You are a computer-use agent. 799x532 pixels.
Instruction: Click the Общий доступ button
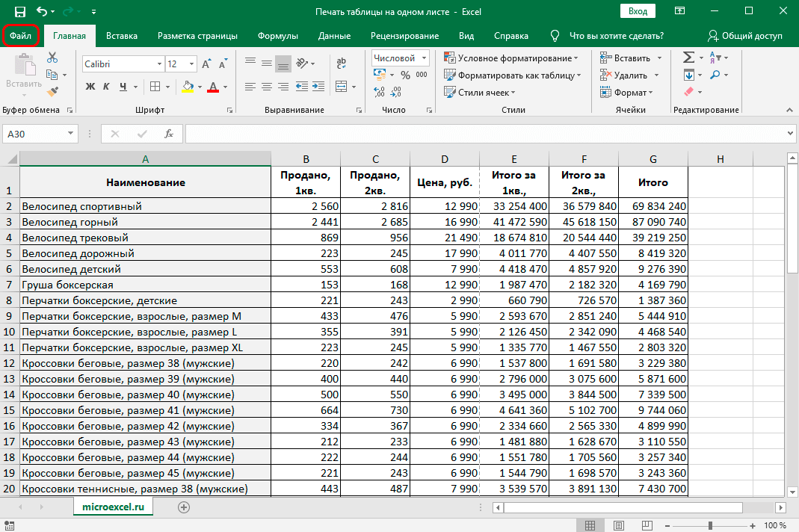745,36
